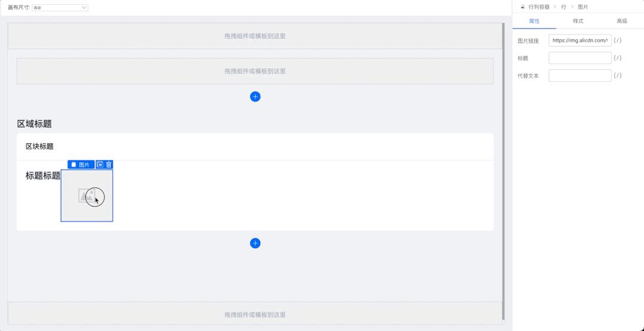Open variable binding for 标题 field
This screenshot has width=644, height=331.
[618, 58]
